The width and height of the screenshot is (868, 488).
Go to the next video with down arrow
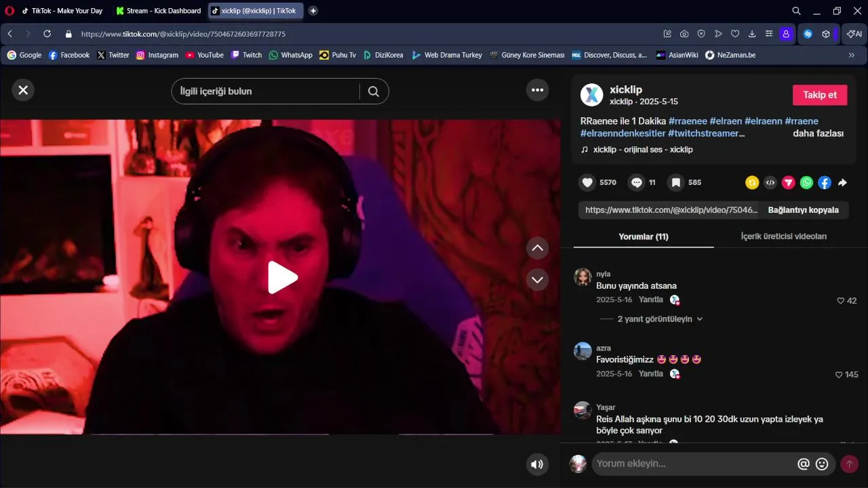pos(538,279)
